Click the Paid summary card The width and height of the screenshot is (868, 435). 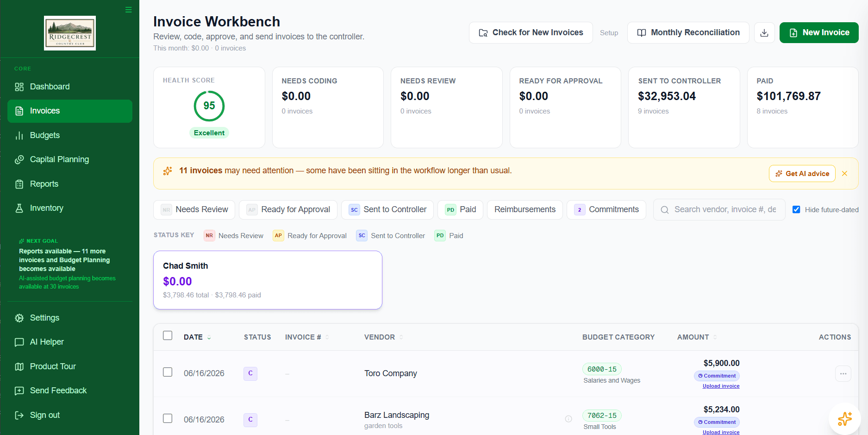tap(803, 107)
